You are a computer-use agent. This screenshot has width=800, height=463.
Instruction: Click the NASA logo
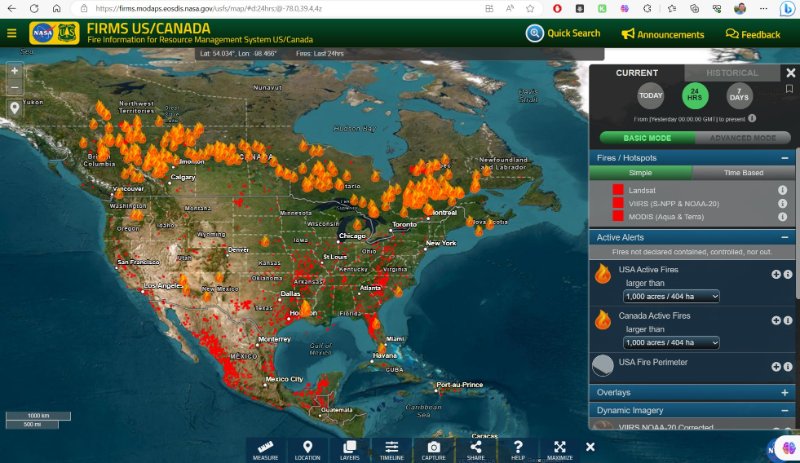click(x=43, y=33)
